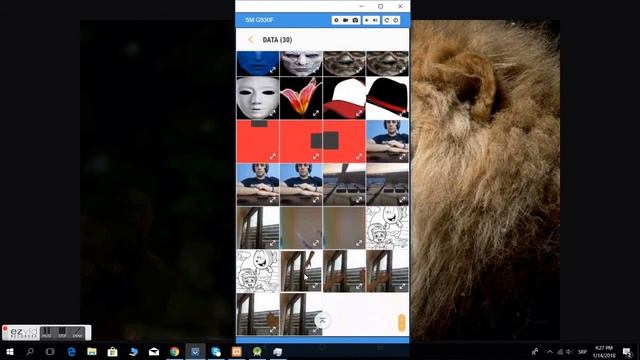Open the red tulip flower thumbnail
Screen dimensions: 640x360
click(x=301, y=98)
